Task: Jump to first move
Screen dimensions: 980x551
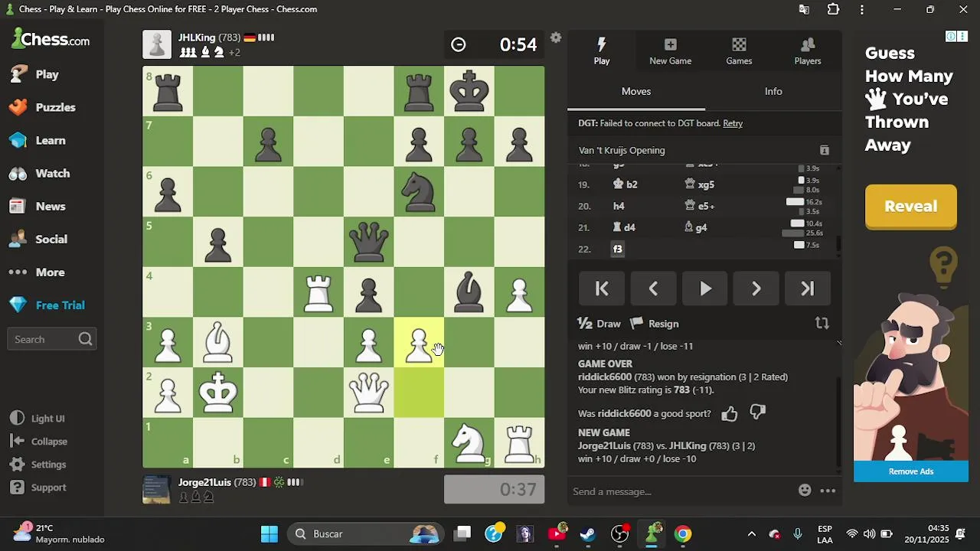Action: 602,289
